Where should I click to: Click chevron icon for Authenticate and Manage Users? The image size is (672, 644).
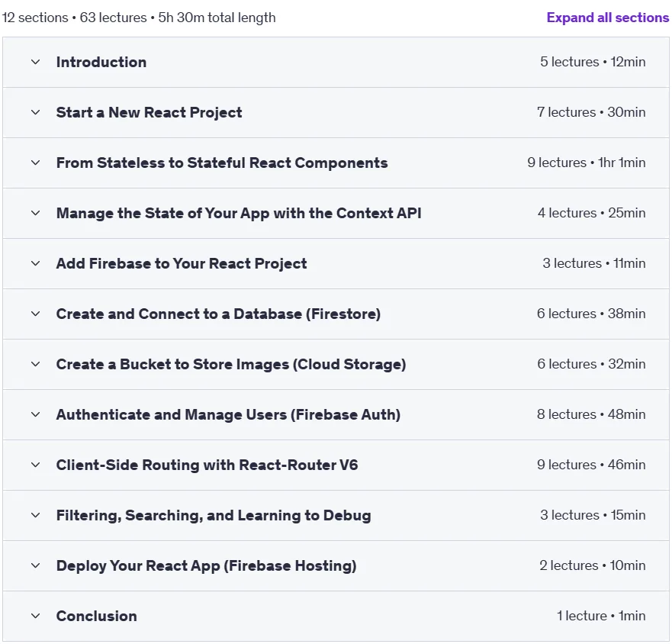36,414
